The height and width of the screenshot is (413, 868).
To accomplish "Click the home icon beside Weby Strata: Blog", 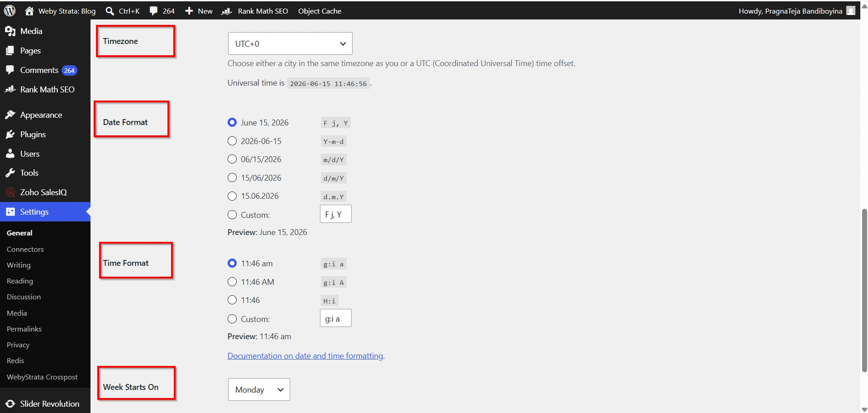I will click(29, 11).
